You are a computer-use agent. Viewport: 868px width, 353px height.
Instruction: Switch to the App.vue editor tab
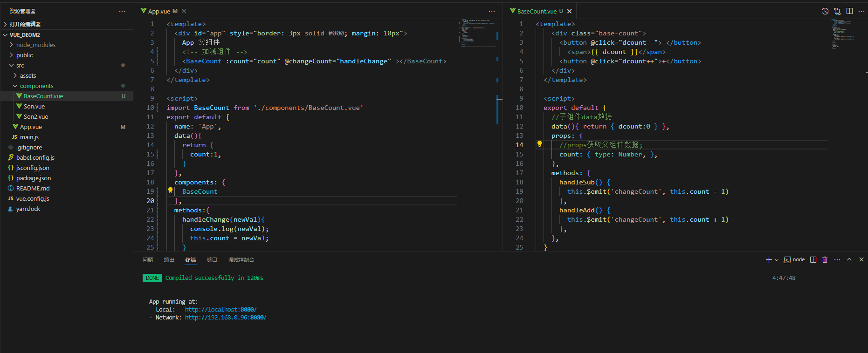click(x=159, y=11)
